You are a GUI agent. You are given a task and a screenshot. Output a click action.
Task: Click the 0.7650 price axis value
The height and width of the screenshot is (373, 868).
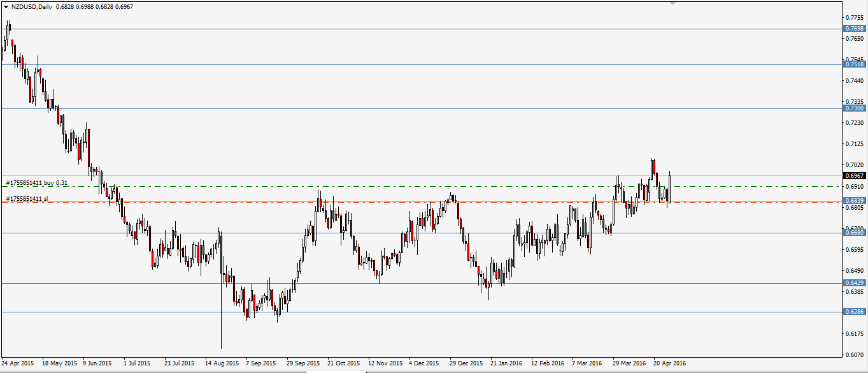tap(855, 38)
